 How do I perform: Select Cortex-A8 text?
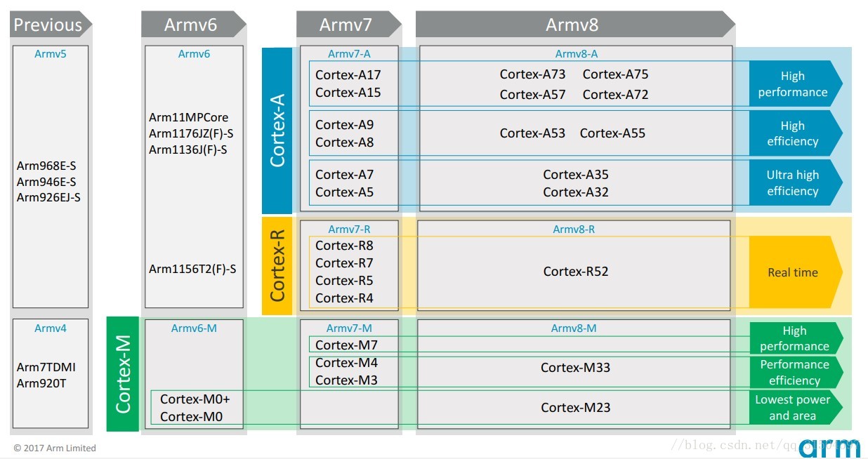point(345,142)
